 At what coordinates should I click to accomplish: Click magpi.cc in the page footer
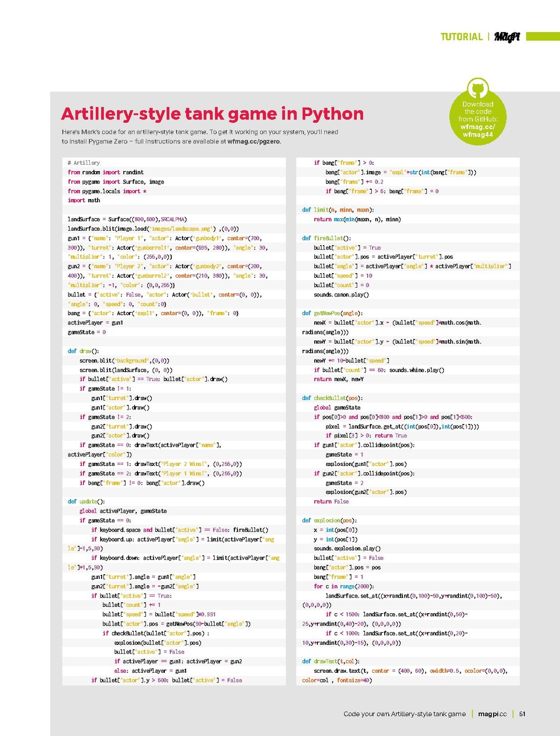tap(492, 714)
